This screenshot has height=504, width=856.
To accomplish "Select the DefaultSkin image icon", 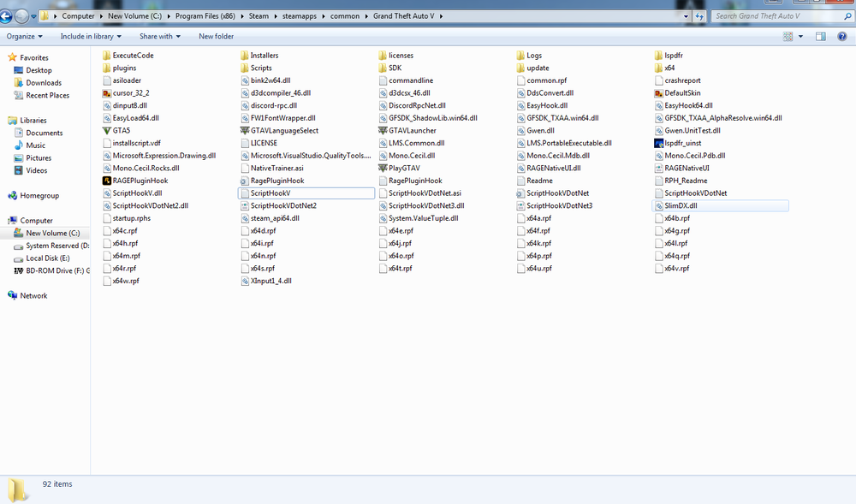I will (658, 93).
